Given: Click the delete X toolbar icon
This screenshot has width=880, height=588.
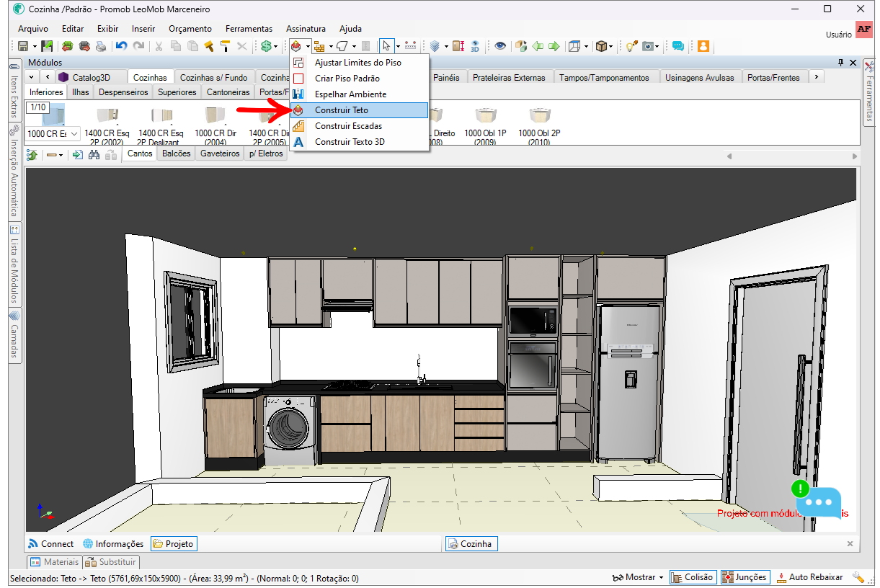Looking at the screenshot, I should 242,46.
